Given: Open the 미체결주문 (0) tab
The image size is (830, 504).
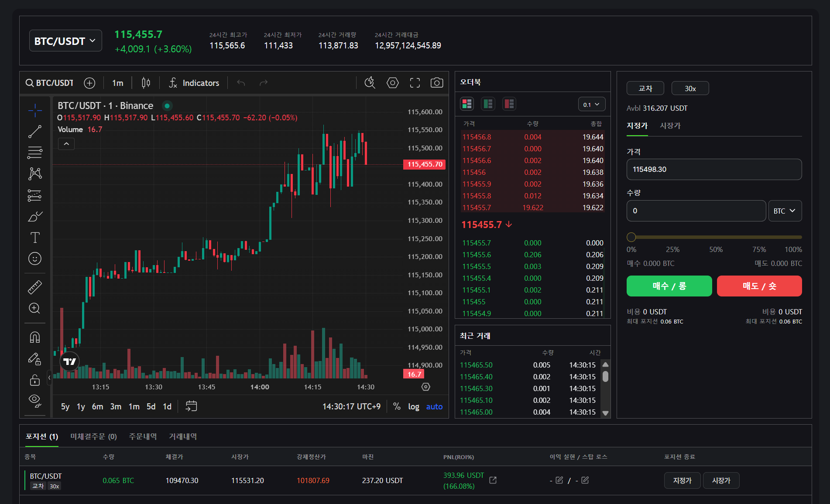Looking at the screenshot, I should click(x=93, y=436).
